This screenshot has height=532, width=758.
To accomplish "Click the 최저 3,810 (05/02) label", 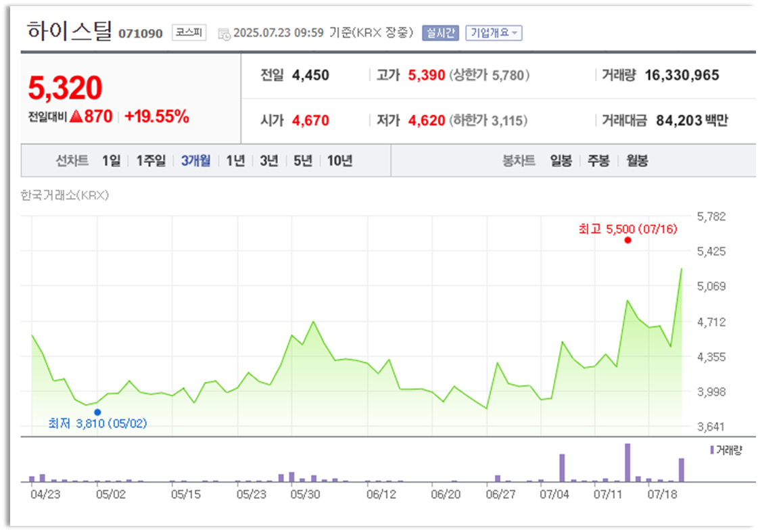I will [97, 423].
